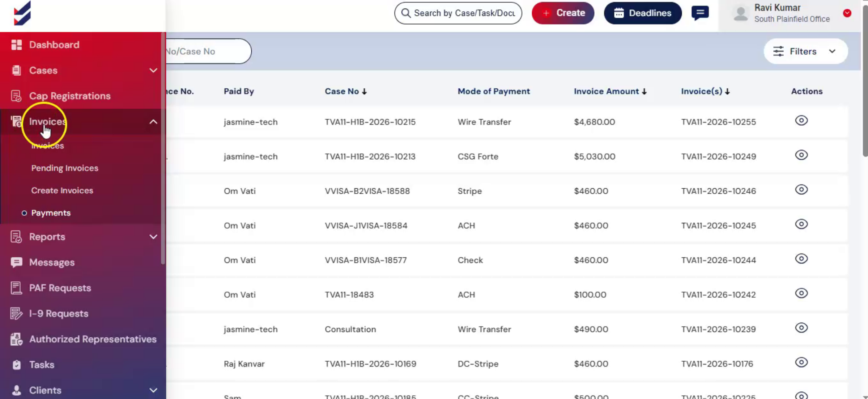
Task: Click the user avatar for Ravi Kumar
Action: 741,13
